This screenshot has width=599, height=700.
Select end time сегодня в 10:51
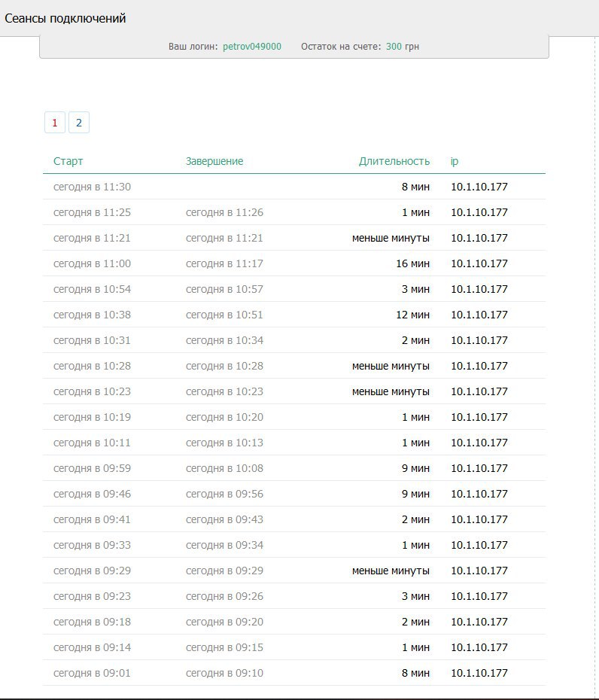[x=224, y=315]
